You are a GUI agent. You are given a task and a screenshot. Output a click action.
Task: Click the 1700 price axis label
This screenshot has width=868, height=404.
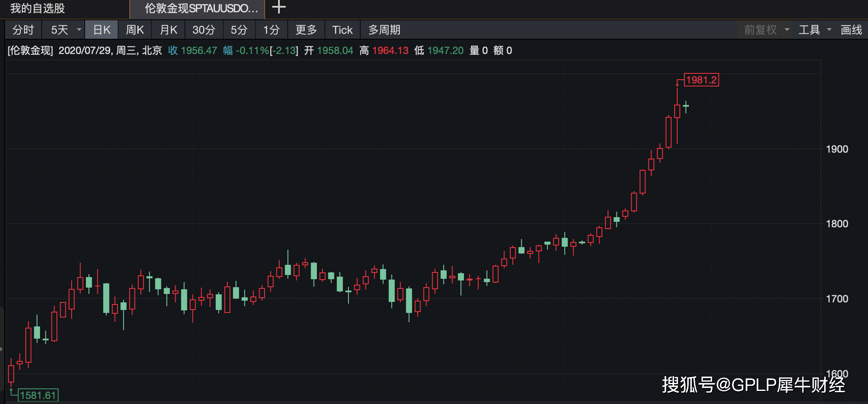tap(837, 299)
